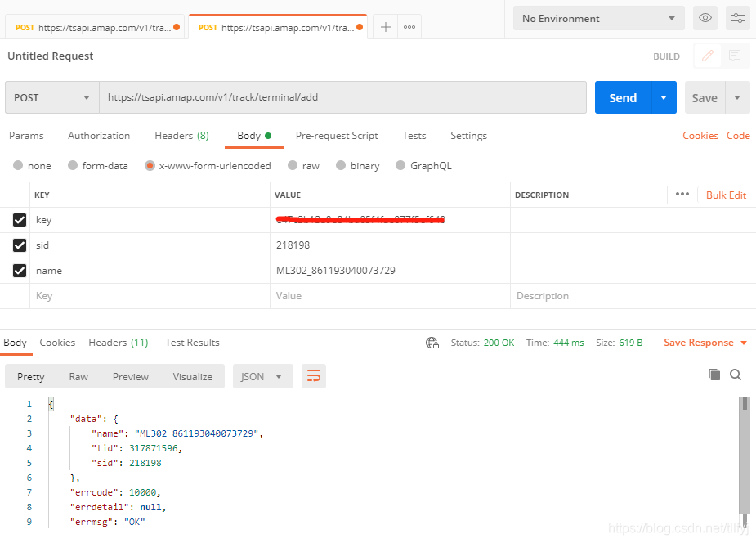
Task: Open the comments icon near BUILD
Action: pyautogui.click(x=734, y=56)
